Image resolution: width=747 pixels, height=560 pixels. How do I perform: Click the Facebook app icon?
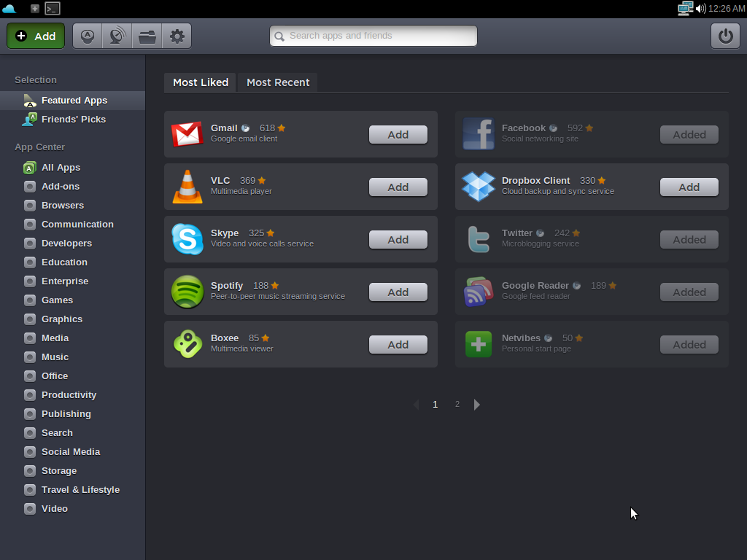479,134
